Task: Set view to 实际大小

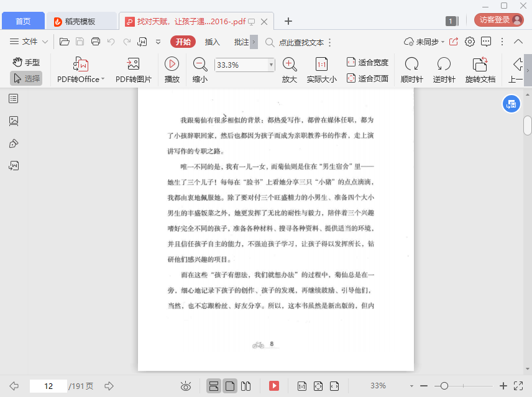Action: point(322,70)
